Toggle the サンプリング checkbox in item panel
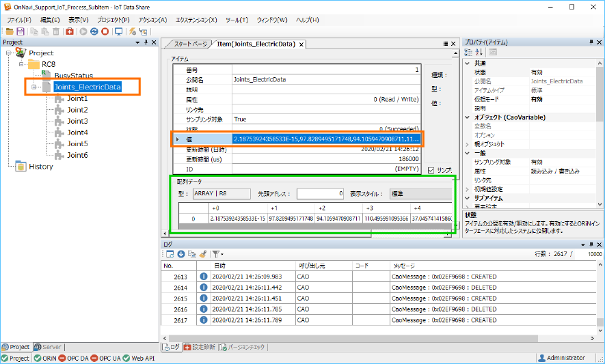The image size is (605, 364). pos(430,170)
